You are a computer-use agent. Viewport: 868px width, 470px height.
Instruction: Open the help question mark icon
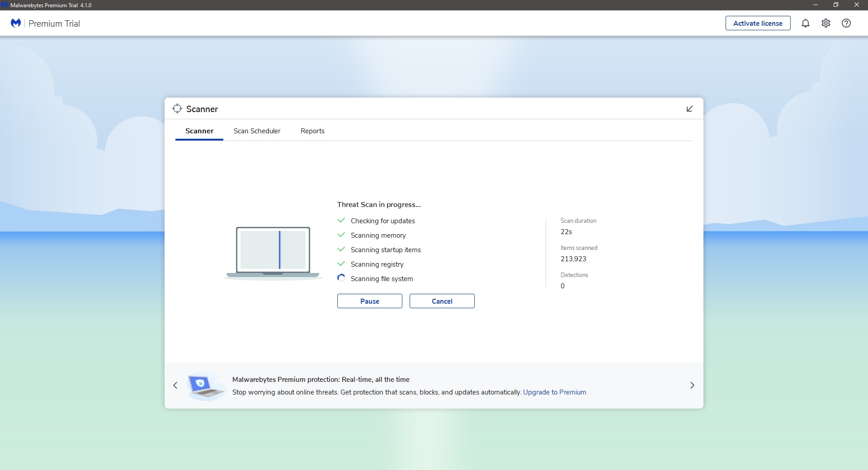coord(846,23)
